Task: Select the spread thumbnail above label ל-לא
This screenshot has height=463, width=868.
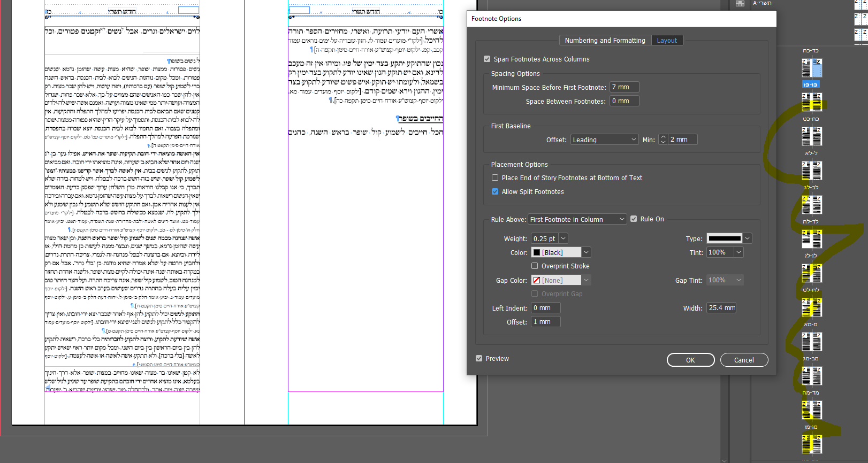Action: coord(811,137)
